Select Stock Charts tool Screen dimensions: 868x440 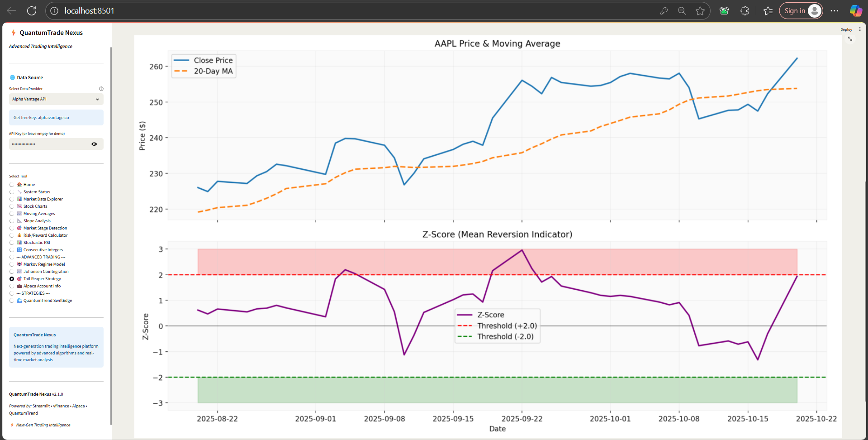pyautogui.click(x=28, y=206)
